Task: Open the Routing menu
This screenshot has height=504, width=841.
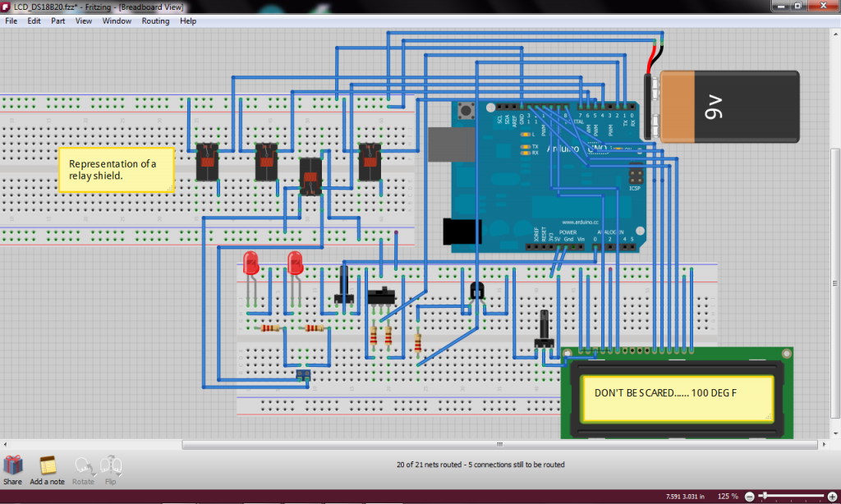Action: 155,21
